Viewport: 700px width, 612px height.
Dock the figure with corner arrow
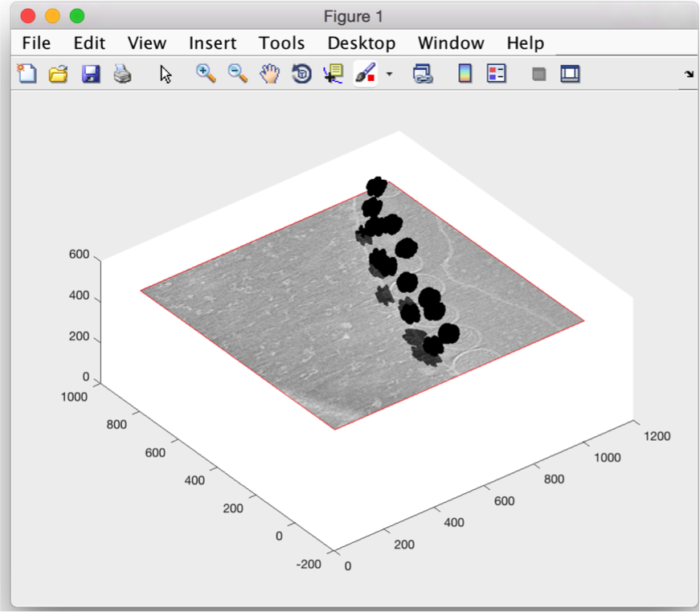(x=689, y=74)
